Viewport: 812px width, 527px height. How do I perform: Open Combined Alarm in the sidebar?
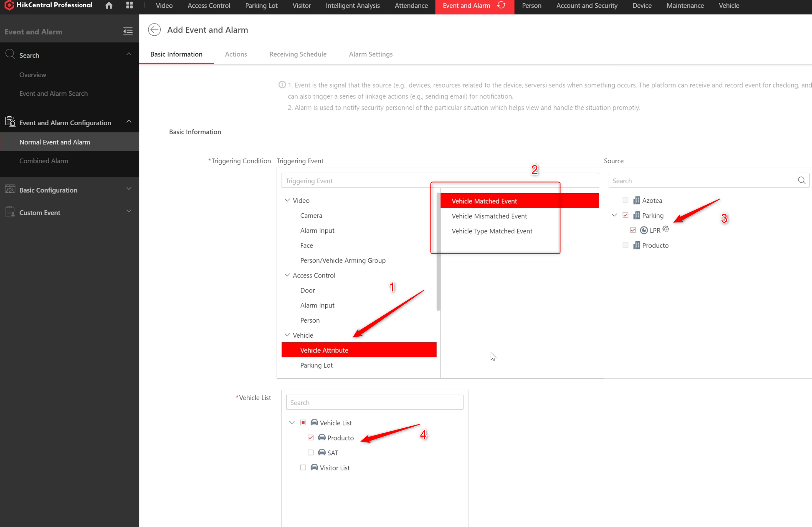(x=44, y=161)
